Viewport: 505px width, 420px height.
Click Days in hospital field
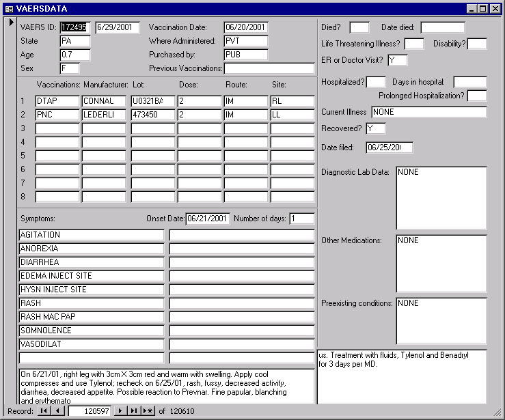click(470, 82)
